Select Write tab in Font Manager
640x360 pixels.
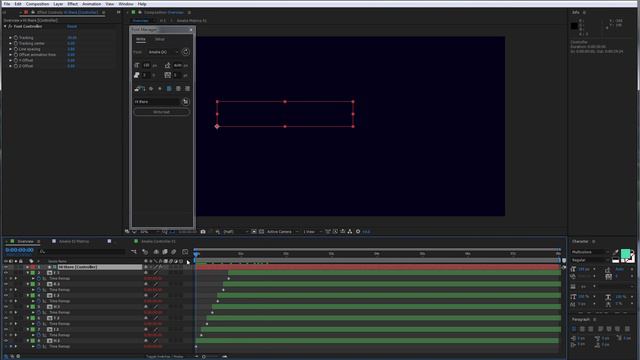tap(141, 39)
